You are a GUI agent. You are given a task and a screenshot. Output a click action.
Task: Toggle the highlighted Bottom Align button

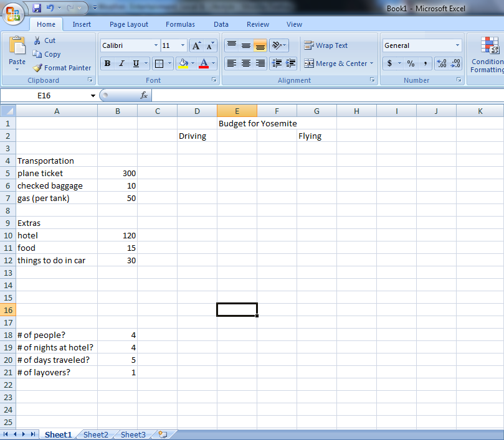pos(260,45)
